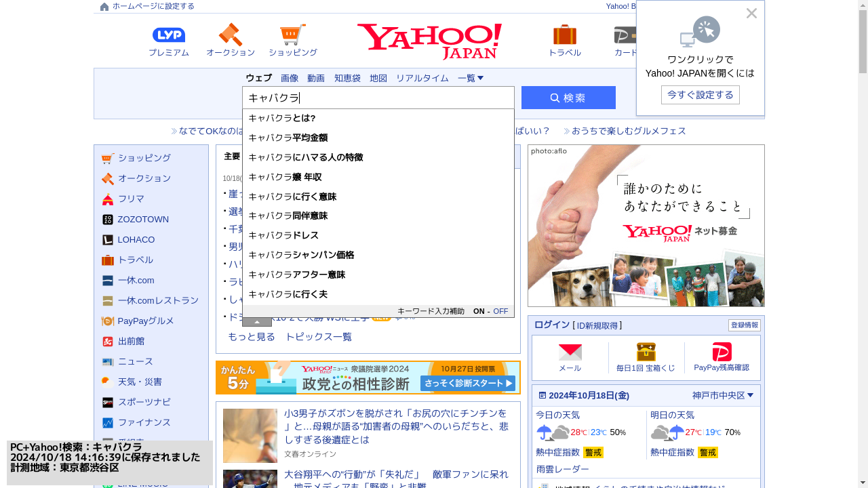Open 一休.com in left sidebar

(136, 280)
